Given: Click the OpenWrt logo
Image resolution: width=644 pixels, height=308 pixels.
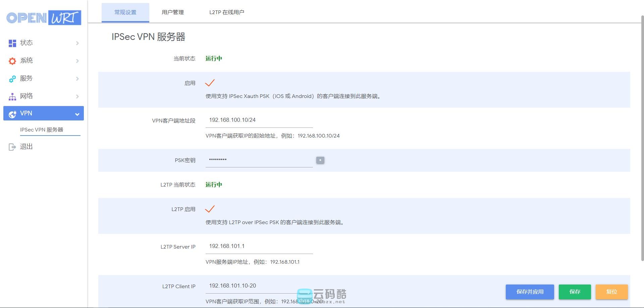Looking at the screenshot, I should pos(44,18).
